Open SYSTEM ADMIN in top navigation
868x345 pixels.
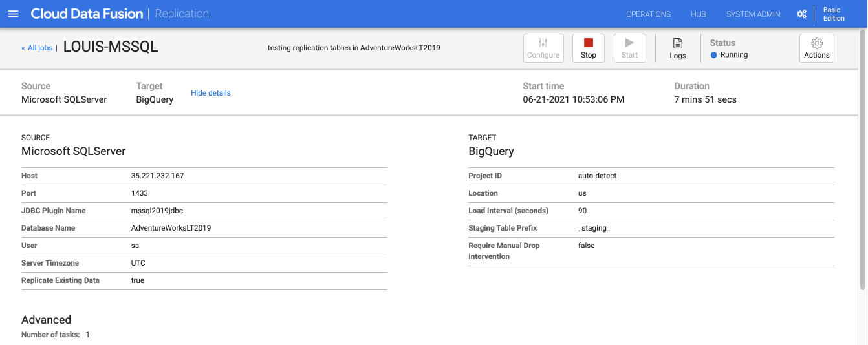(753, 14)
